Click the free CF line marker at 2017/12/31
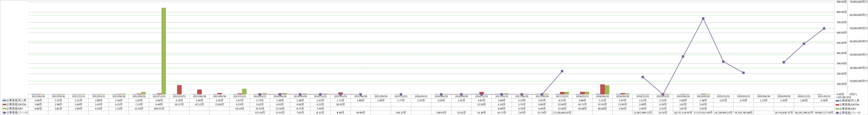 [562, 71]
